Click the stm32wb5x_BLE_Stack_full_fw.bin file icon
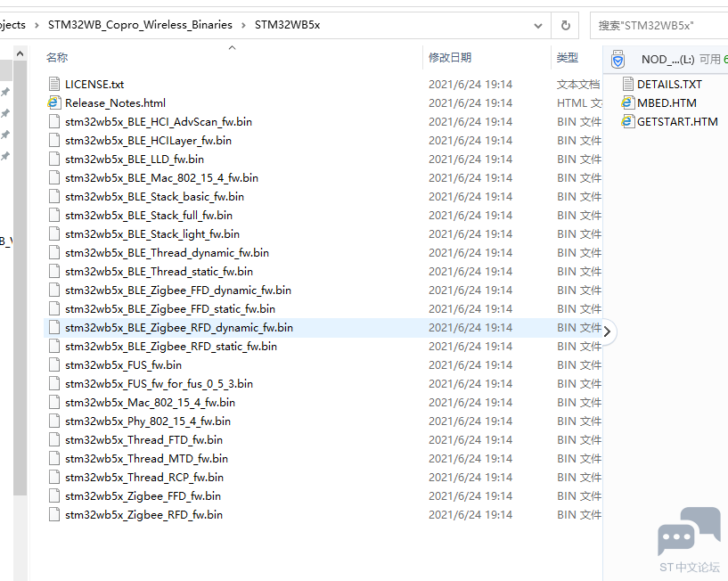Image resolution: width=728 pixels, height=581 pixels. (54, 215)
